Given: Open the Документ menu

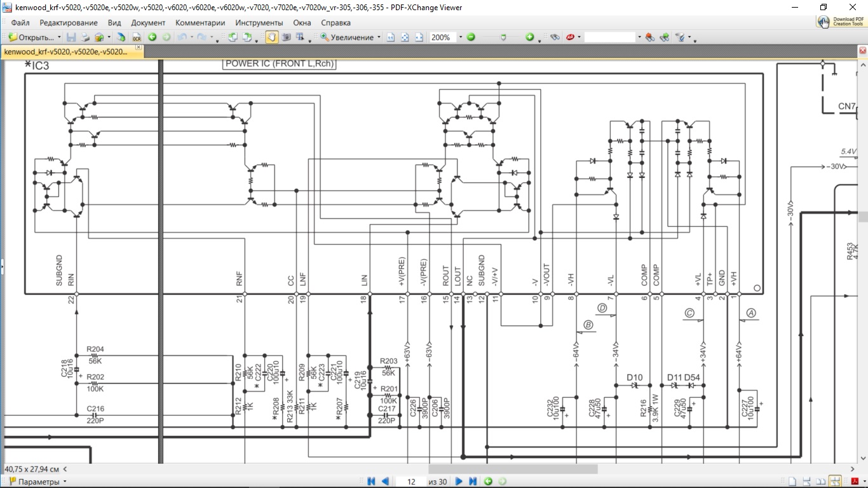Looking at the screenshot, I should point(148,23).
